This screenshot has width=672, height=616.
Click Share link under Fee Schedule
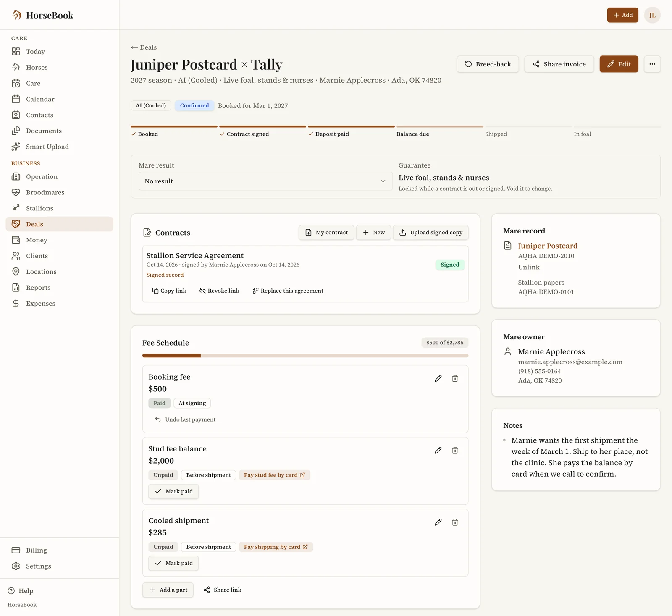pyautogui.click(x=222, y=590)
